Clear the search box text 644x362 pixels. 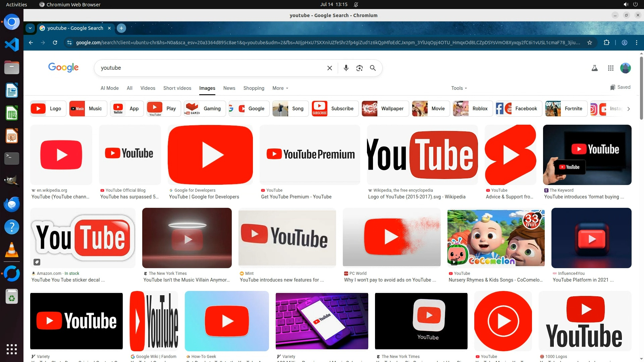[x=329, y=68]
